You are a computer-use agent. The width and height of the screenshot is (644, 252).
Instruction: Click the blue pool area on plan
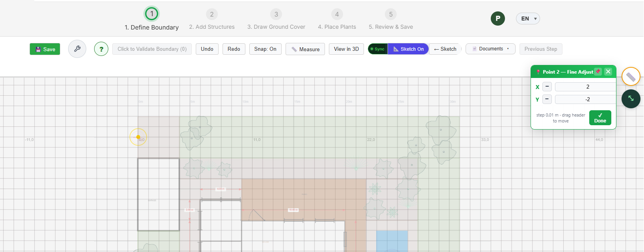pos(392,241)
